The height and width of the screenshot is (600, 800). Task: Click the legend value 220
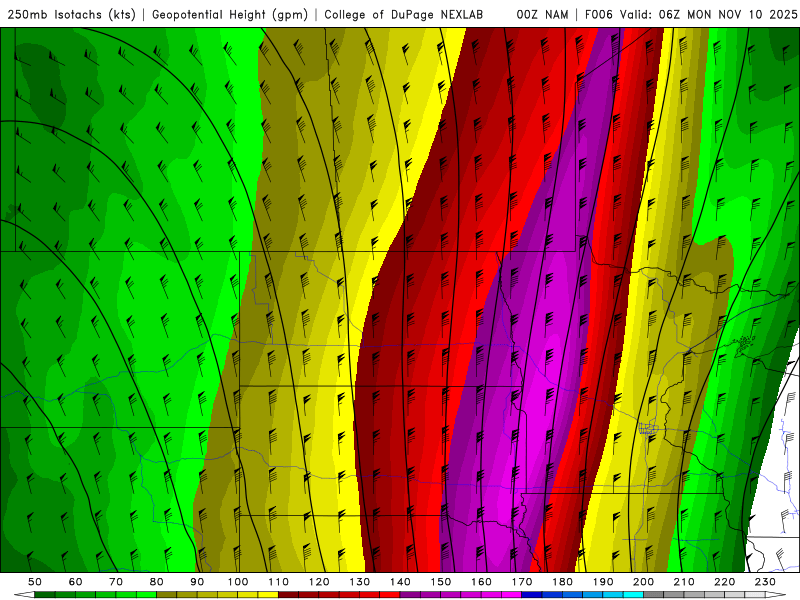click(x=724, y=582)
